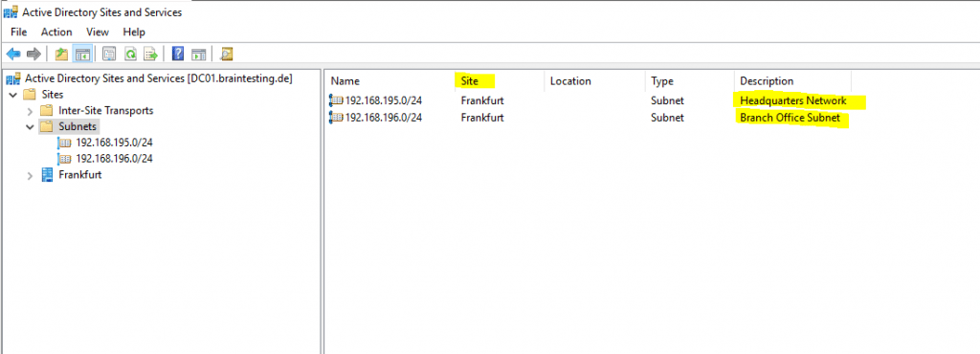Click the Export List toolbar icon

150,55
